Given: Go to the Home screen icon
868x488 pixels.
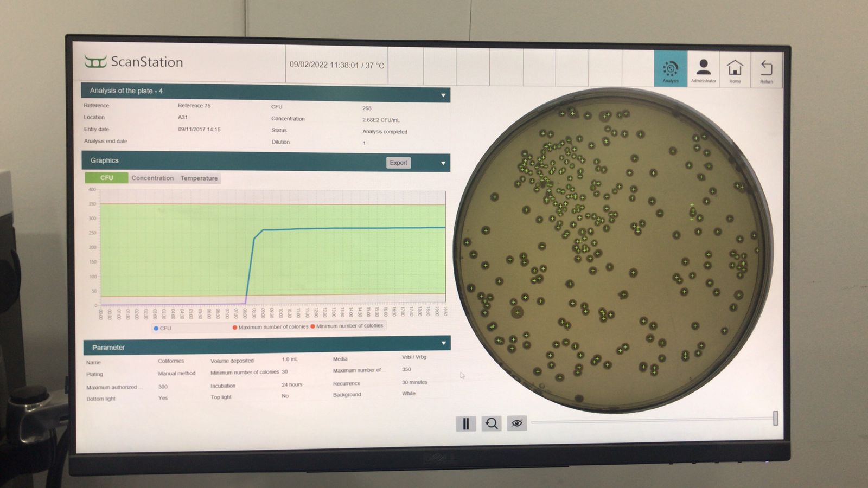Looking at the screenshot, I should (735, 69).
